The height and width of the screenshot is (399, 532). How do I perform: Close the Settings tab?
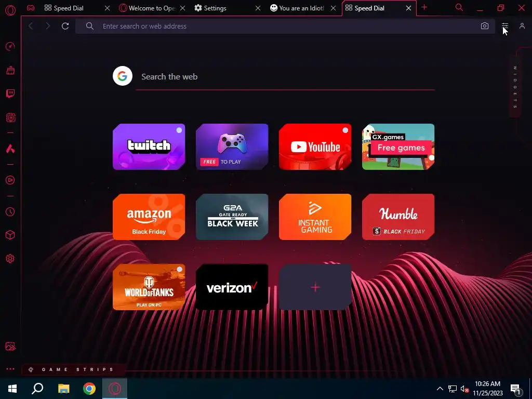258,8
